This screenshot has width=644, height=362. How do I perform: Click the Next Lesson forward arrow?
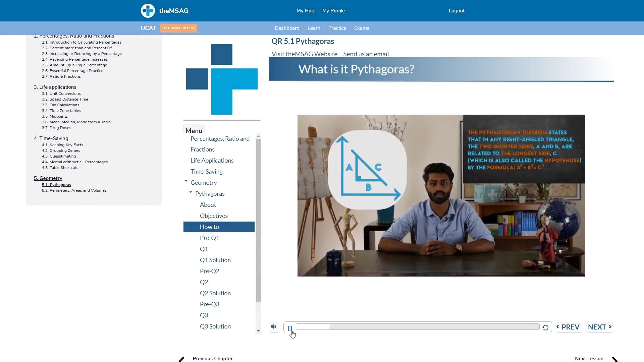(614, 359)
